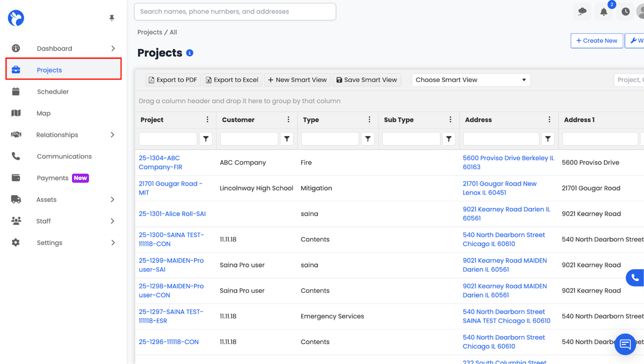This screenshot has height=364, width=644.
Task: Click the floating blue phone call button
Action: click(635, 278)
